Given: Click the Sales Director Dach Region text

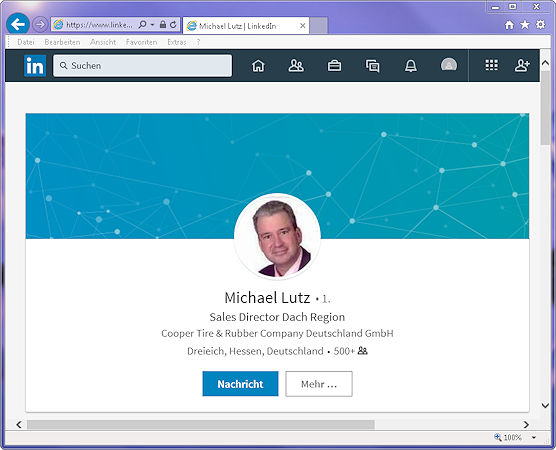Looking at the screenshot, I should point(277,317).
